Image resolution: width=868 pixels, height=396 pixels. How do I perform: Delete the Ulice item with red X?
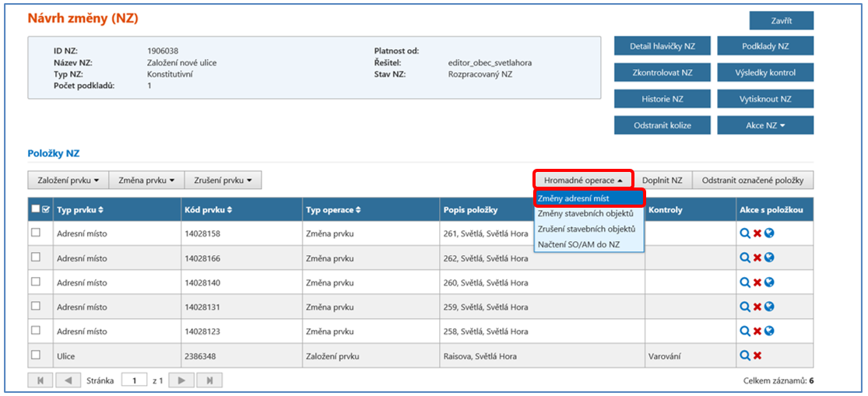[757, 356]
